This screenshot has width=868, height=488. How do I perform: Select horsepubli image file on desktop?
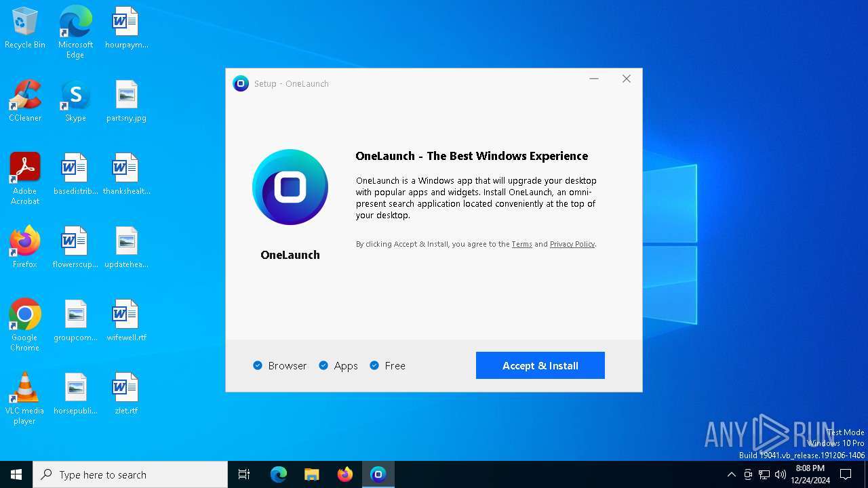click(x=75, y=394)
